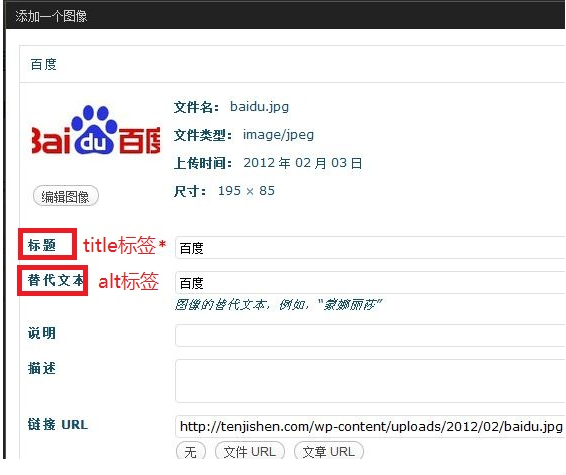The width and height of the screenshot is (566, 475).
Task: Click the 标题 title input field
Action: 370,248
